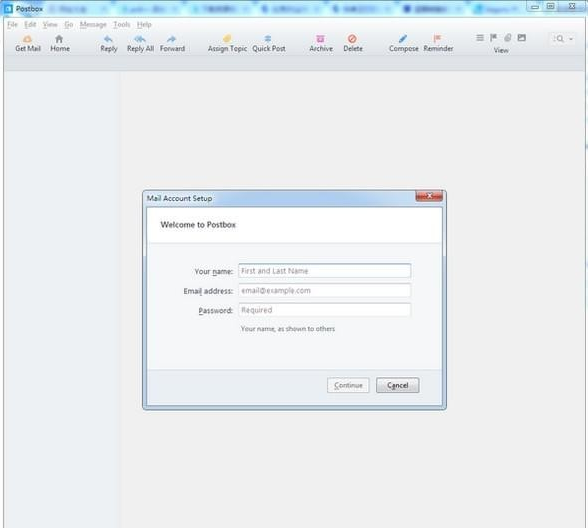
Task: Minimize the Postbox window
Action: tap(535, 6)
